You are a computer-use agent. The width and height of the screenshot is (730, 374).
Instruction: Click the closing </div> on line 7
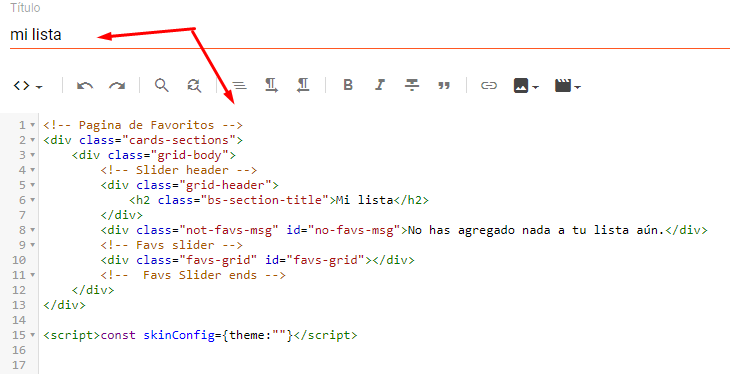pyautogui.click(x=122, y=215)
